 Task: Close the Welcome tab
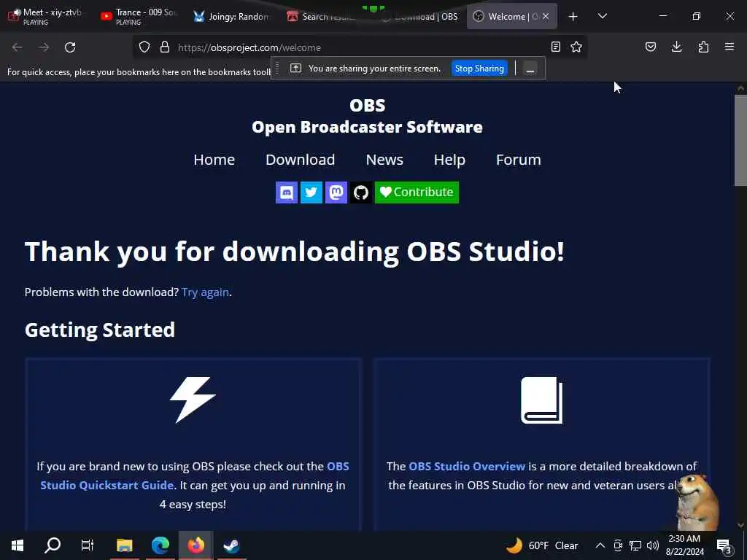pos(546,16)
